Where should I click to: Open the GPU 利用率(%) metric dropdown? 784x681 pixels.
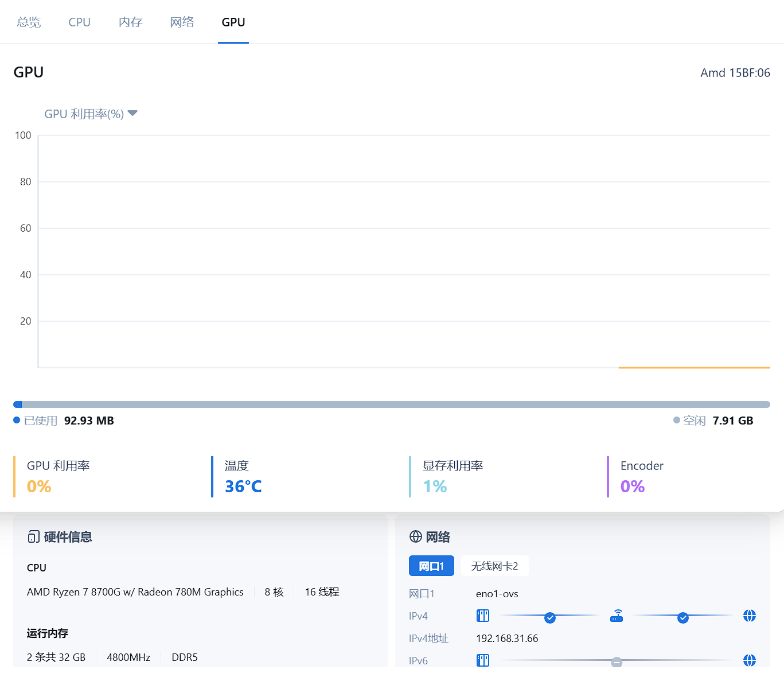(x=84, y=114)
